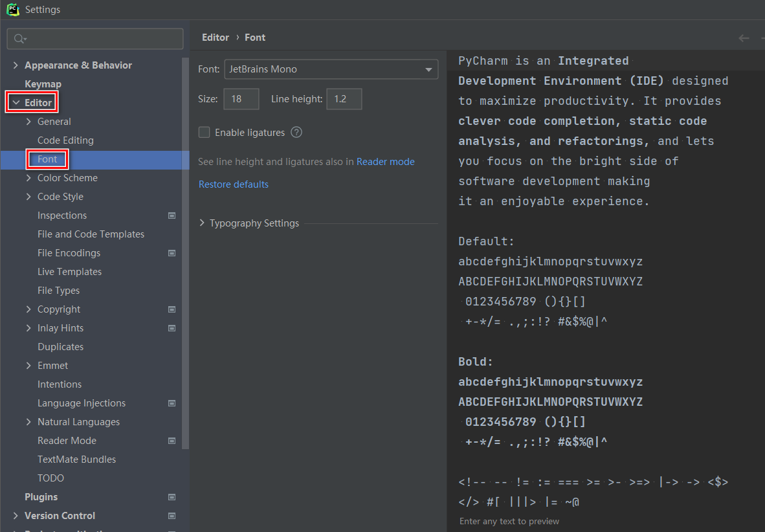Viewport: 765px width, 532px height.
Task: Click the project-level icon beside Version Control
Action: [x=172, y=516]
